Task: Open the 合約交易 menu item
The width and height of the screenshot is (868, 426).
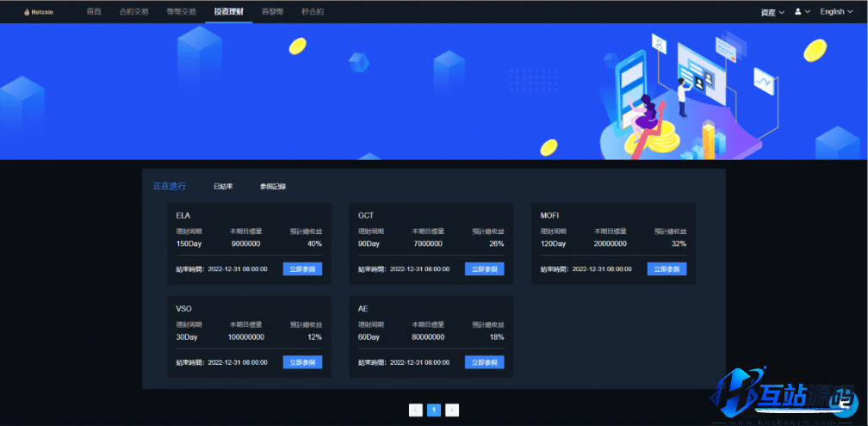Action: coord(134,12)
